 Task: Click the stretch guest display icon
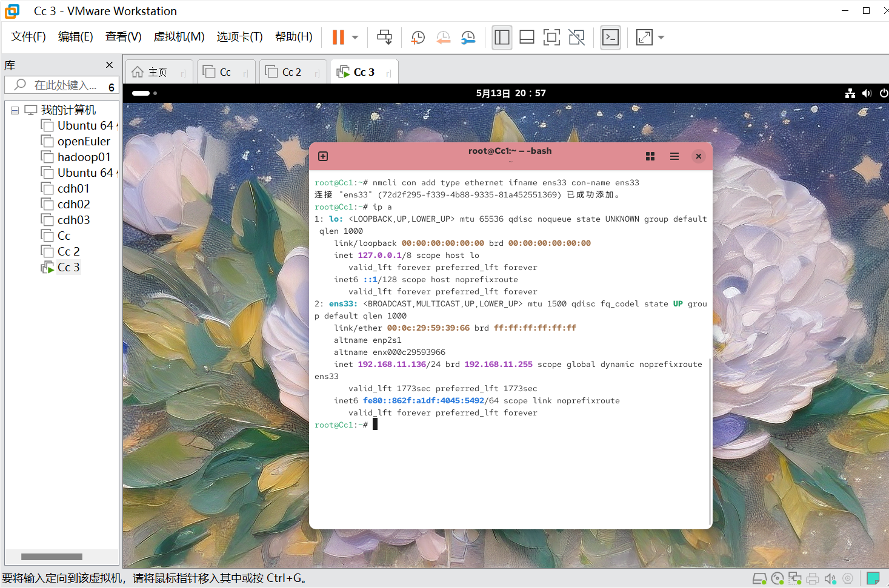(x=644, y=38)
